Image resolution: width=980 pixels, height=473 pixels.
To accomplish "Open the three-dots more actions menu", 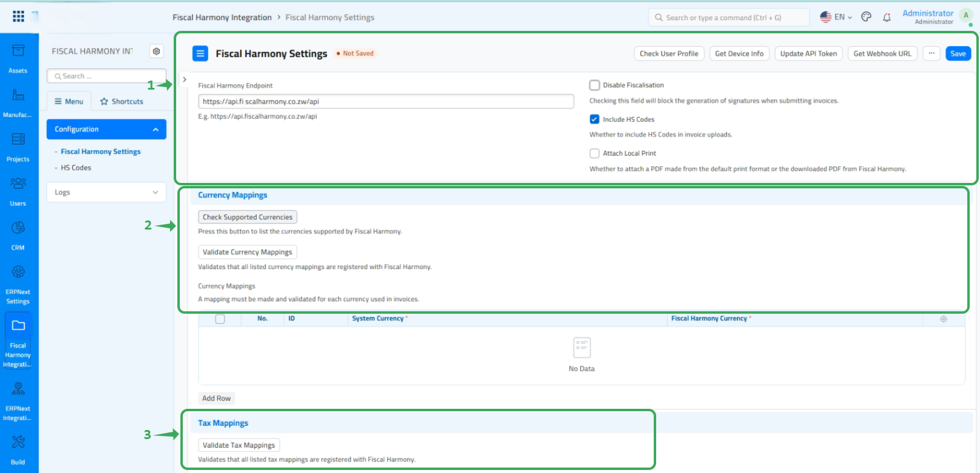I will point(932,53).
